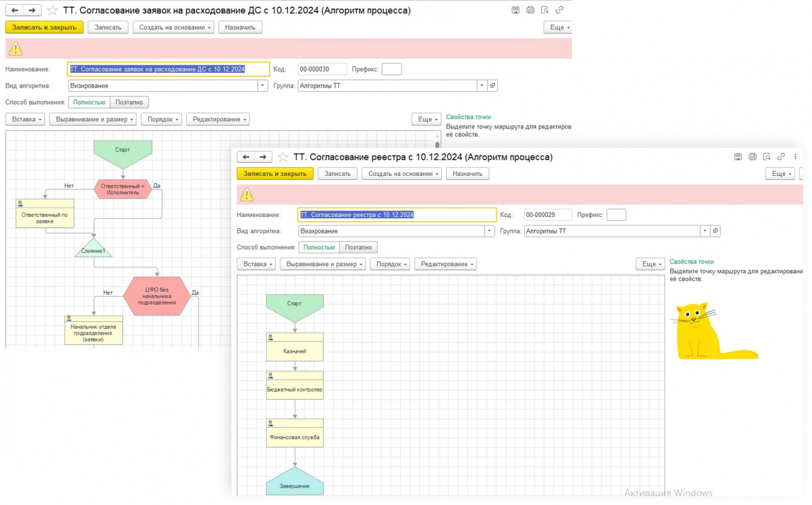Image resolution: width=812 pixels, height=505 pixels.
Task: Select 'Полностью' execution mode in the top window
Action: 89,102
